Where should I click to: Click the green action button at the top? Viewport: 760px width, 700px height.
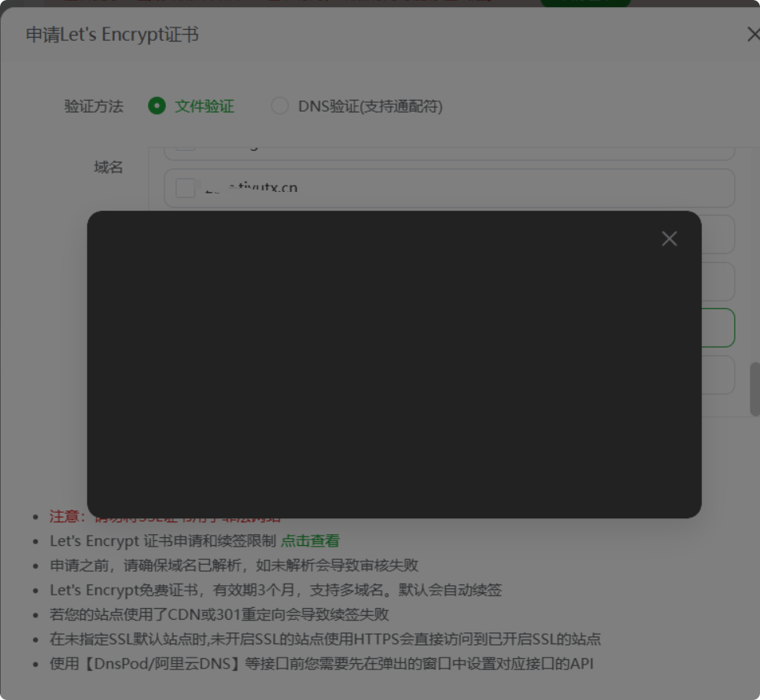(585, 3)
